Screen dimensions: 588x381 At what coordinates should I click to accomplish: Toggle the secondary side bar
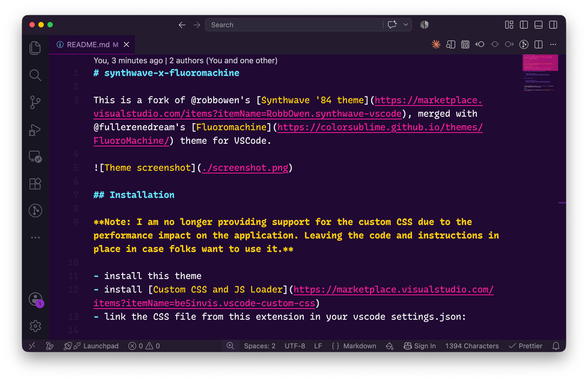[553, 25]
